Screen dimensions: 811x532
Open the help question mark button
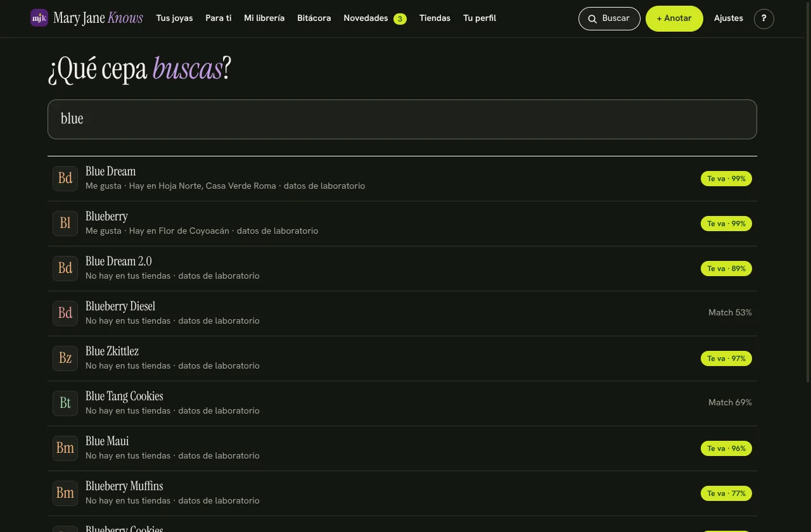764,18
